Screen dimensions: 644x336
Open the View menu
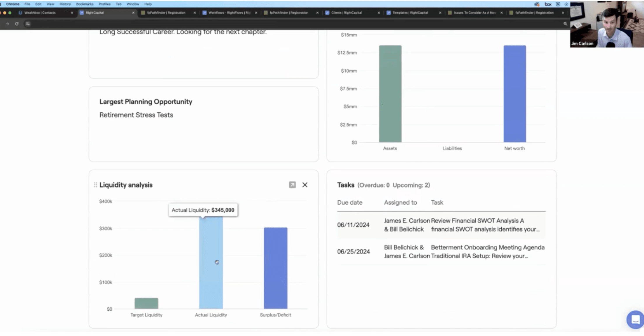point(50,4)
